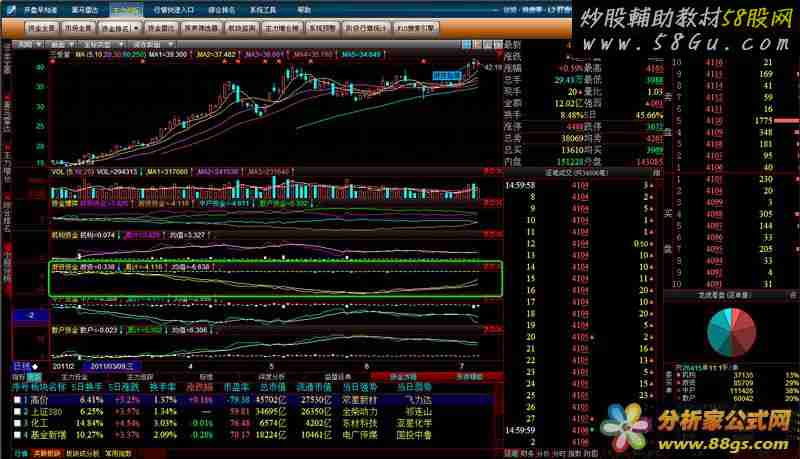Screen dimensions: 800x459
Task: Sort by the 换手率 column header
Action: click(163, 388)
